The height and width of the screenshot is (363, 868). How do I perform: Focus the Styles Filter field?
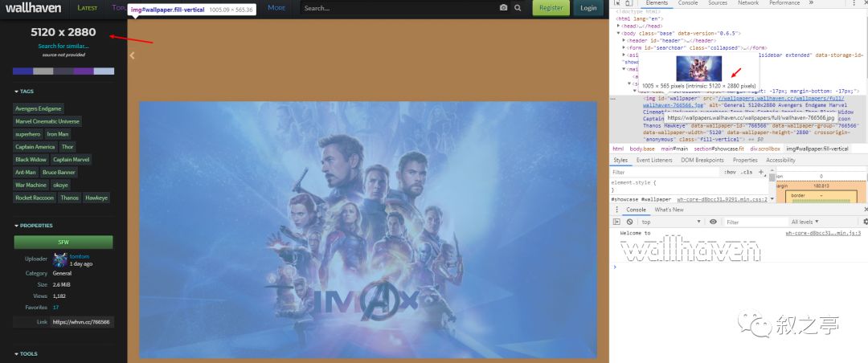tap(665, 172)
